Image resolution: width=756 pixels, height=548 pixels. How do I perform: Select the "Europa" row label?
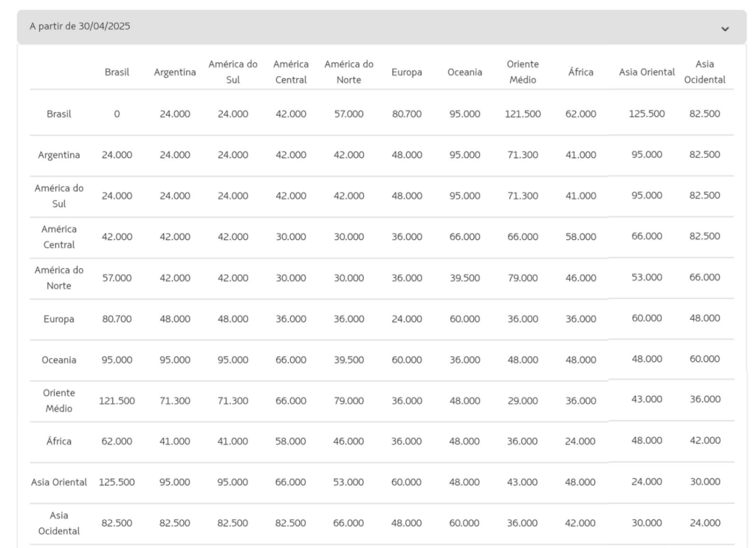[58, 319]
